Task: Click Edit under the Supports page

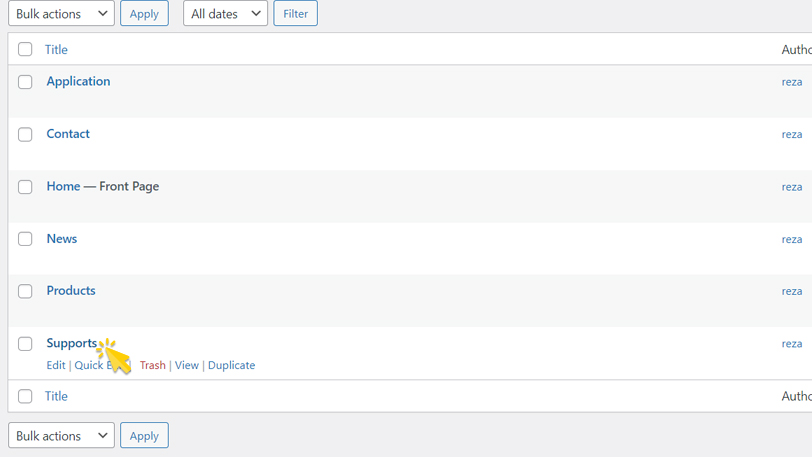Action: coord(55,365)
